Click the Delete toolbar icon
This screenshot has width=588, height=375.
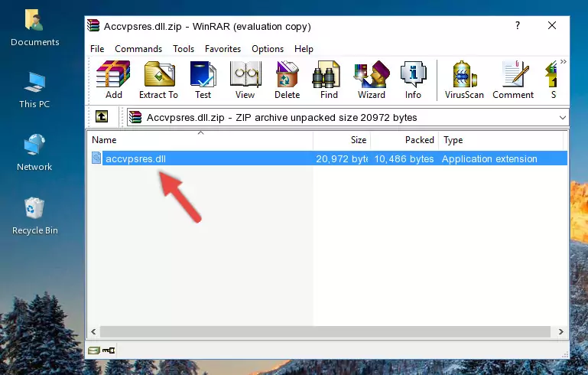pyautogui.click(x=288, y=80)
